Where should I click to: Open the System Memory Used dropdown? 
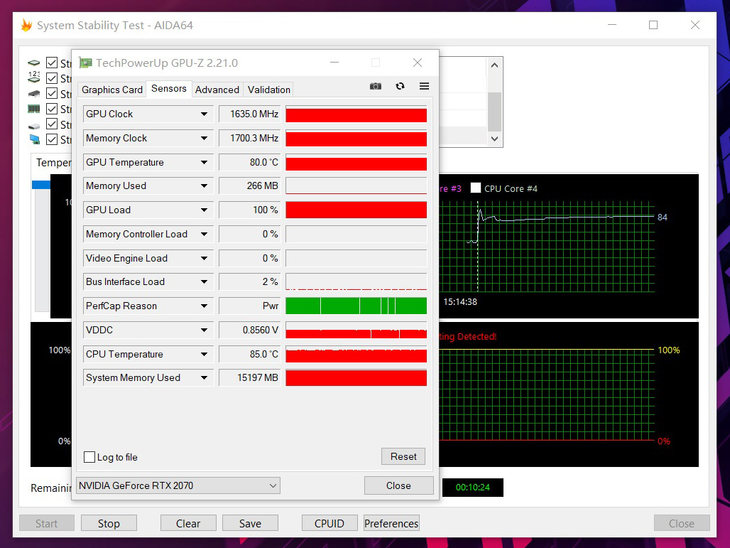204,378
